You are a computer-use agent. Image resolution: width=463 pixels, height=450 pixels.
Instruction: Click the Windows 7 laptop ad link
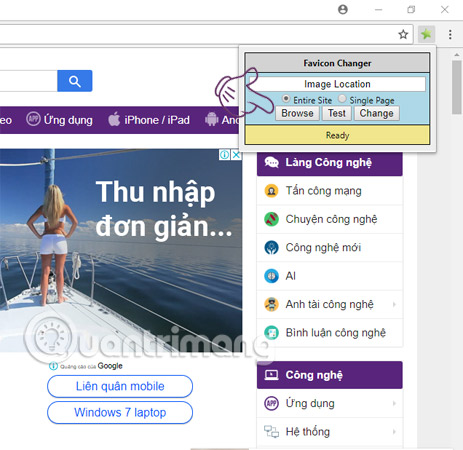coord(120,412)
